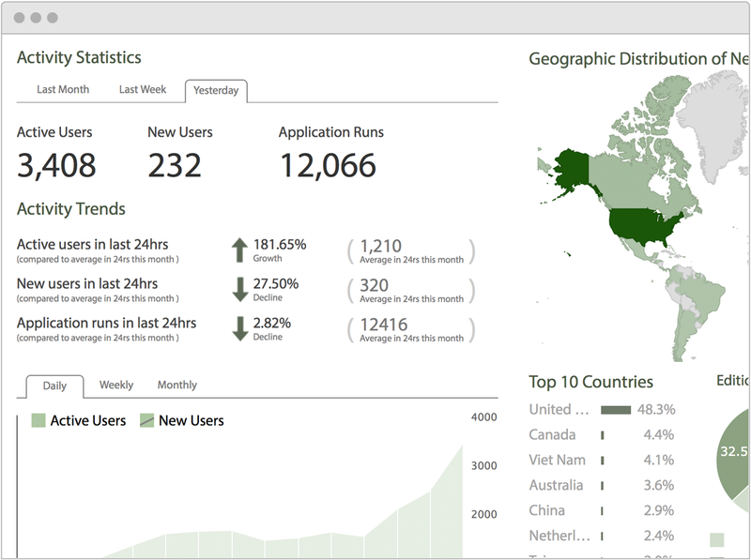Click the Australia country row
The height and width of the screenshot is (560, 751).
tap(602, 485)
